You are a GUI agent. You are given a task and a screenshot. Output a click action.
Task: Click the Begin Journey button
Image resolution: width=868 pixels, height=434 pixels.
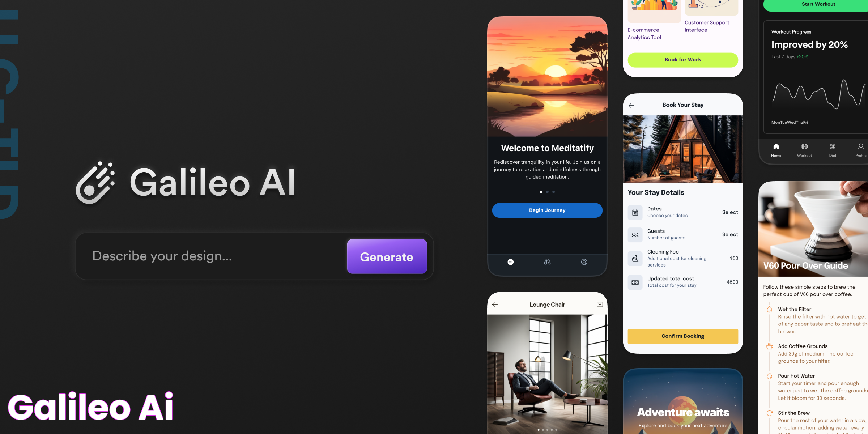547,210
